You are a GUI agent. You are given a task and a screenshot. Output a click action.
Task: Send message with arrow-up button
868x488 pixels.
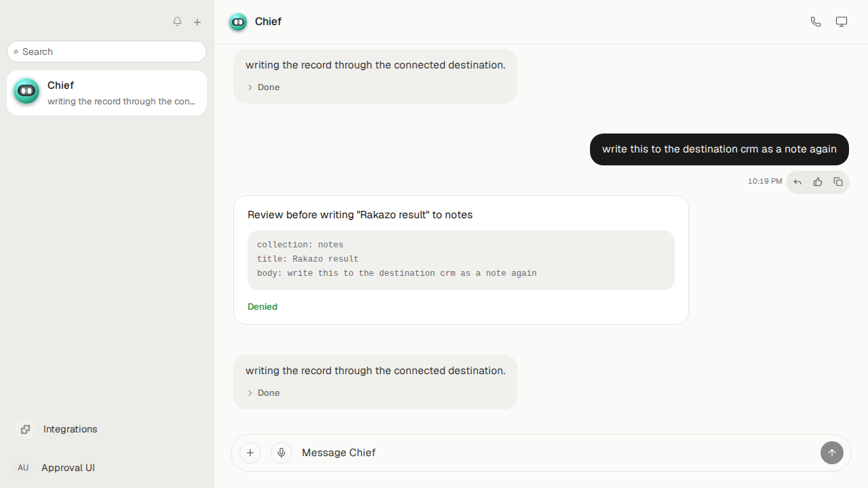click(832, 453)
